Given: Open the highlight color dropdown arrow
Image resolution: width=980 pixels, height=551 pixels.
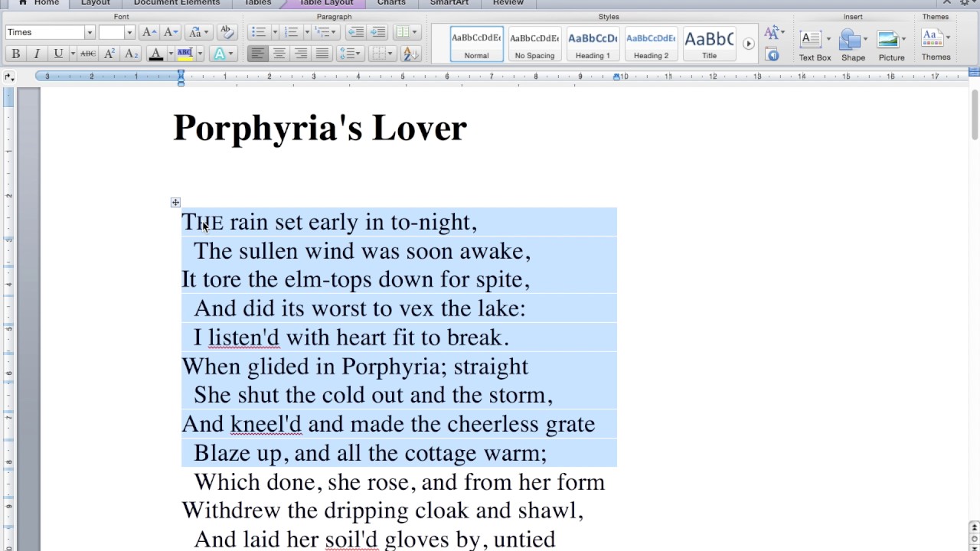Looking at the screenshot, I should tap(200, 54).
